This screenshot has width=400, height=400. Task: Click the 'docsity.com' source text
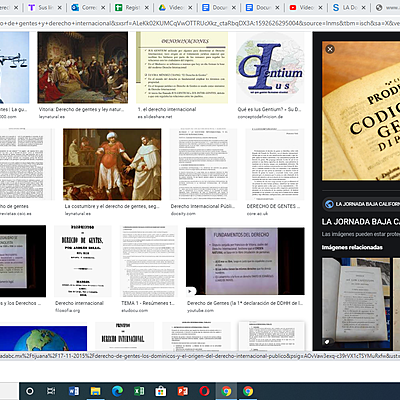183,214
